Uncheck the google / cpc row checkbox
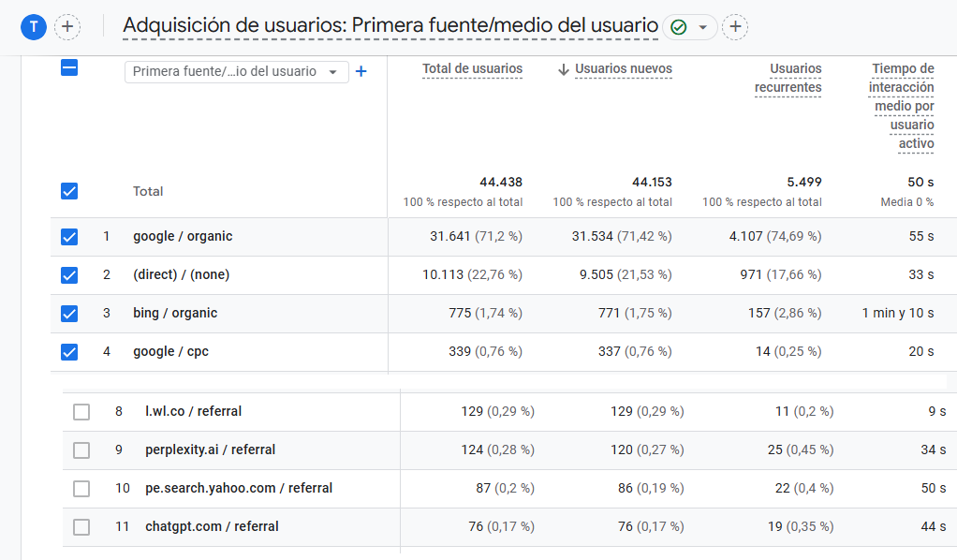 click(x=68, y=351)
